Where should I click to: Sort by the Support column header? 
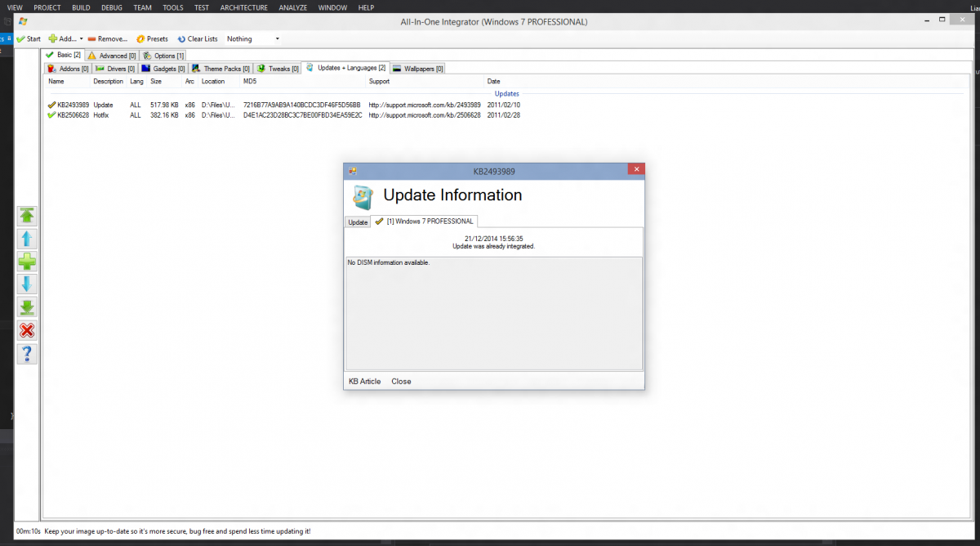point(379,82)
